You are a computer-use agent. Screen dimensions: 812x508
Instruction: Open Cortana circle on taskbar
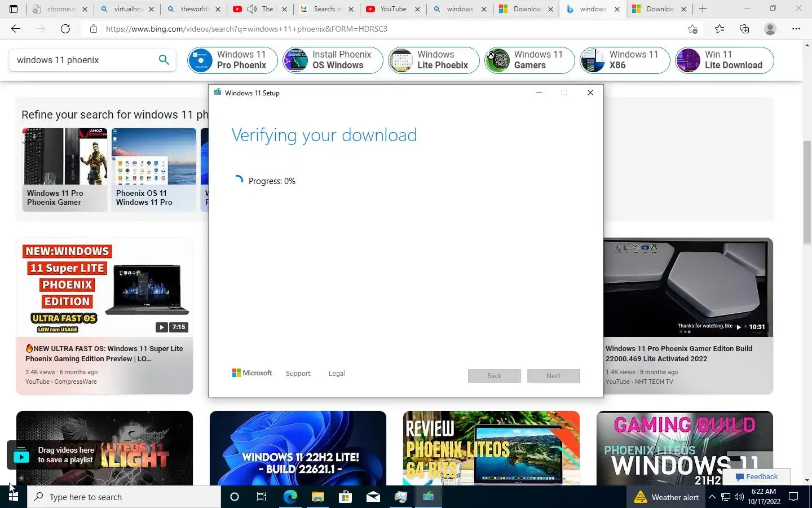(235, 497)
